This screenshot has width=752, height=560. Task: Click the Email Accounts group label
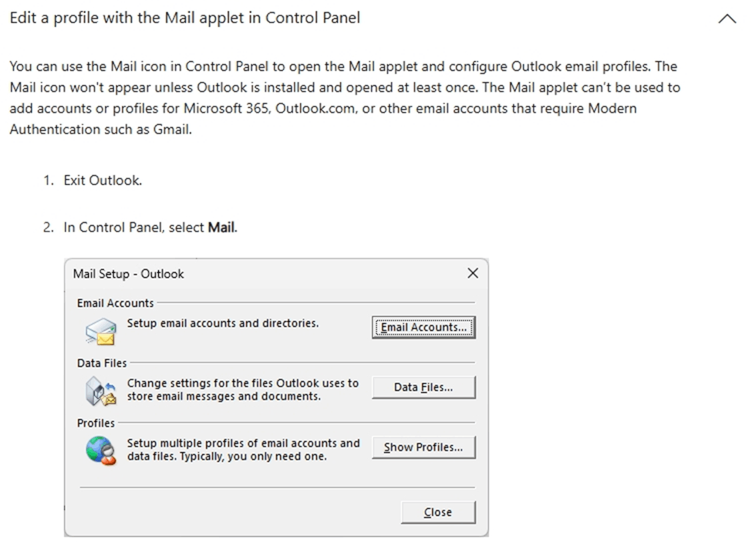(115, 303)
